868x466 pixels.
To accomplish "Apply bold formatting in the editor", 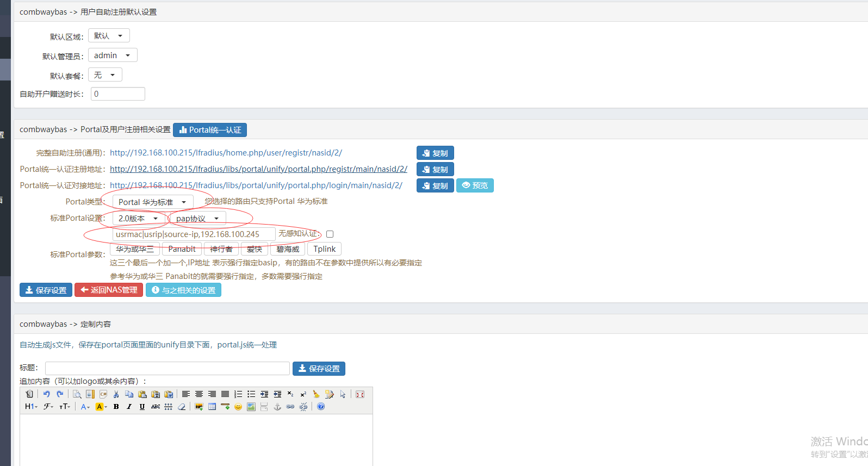I will click(x=116, y=407).
